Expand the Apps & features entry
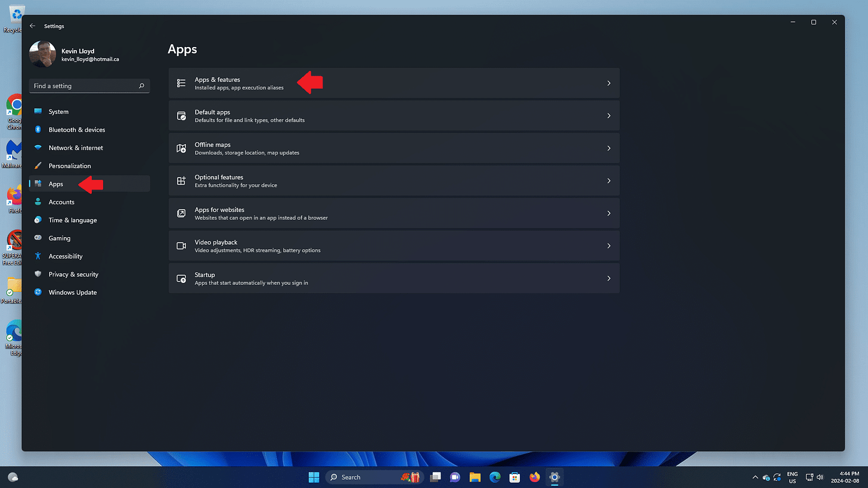Screen dimensions: 868x488 609,83
